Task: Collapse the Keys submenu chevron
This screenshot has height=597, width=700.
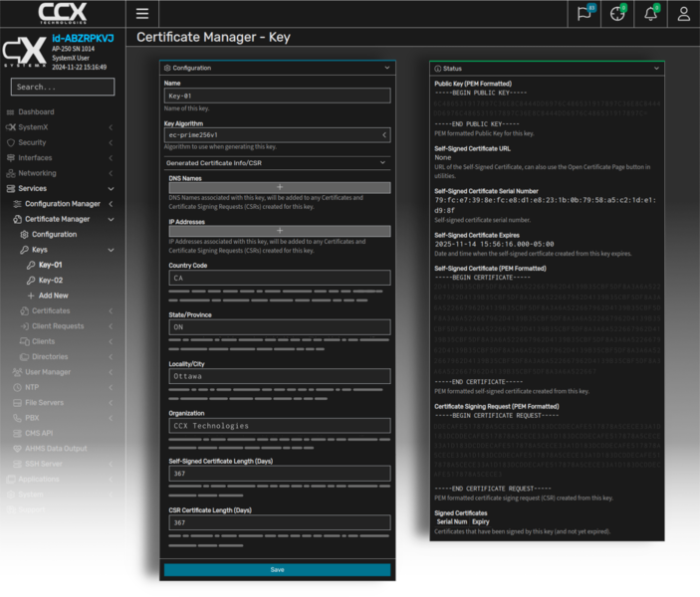Action: tap(111, 250)
